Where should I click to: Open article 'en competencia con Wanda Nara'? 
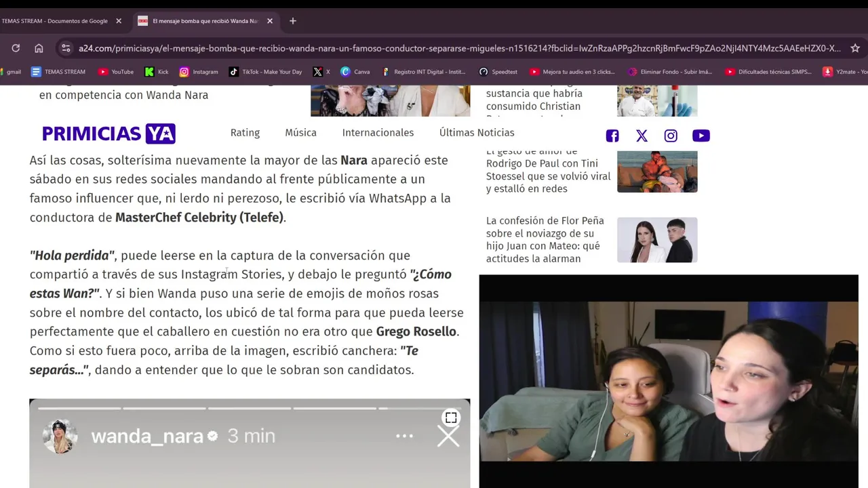click(x=123, y=95)
